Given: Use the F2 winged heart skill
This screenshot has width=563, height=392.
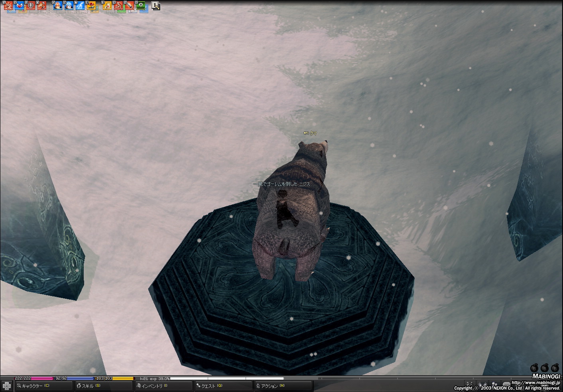Looking at the screenshot, I should tap(20, 6).
